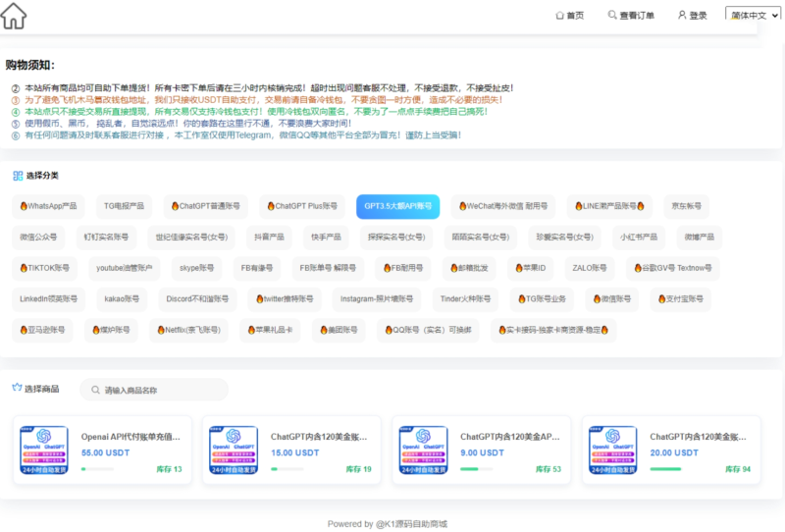This screenshot has height=532, width=785.
Task: Choose Instagram-照片墙账号 category
Action: click(377, 299)
